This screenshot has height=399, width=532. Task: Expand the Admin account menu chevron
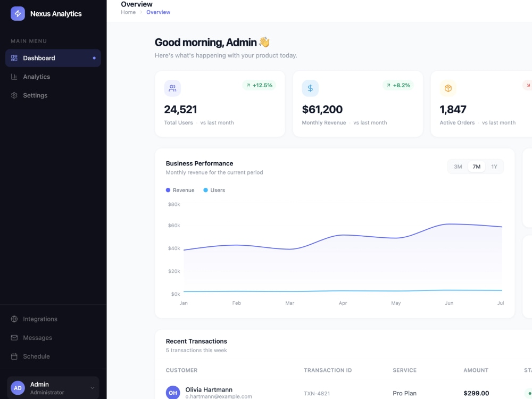(x=92, y=388)
